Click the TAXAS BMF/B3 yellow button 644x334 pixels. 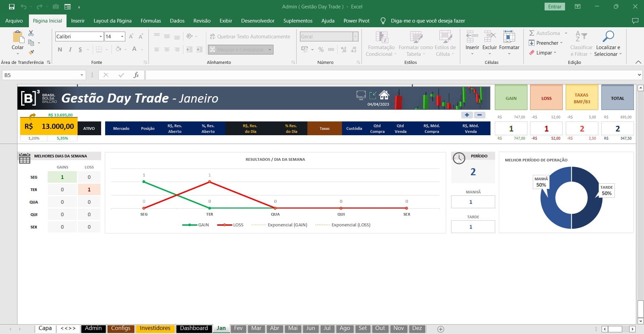pyautogui.click(x=582, y=98)
